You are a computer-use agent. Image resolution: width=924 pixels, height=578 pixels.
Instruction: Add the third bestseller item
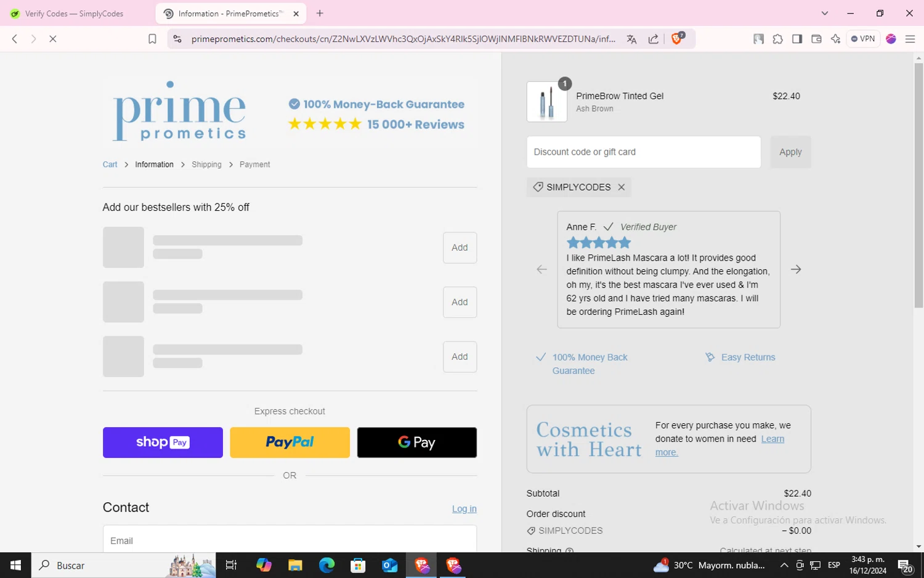point(460,357)
